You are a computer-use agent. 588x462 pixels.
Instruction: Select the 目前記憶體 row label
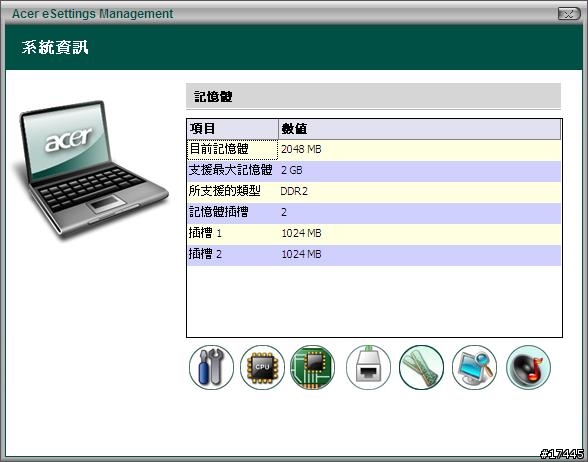(x=219, y=149)
